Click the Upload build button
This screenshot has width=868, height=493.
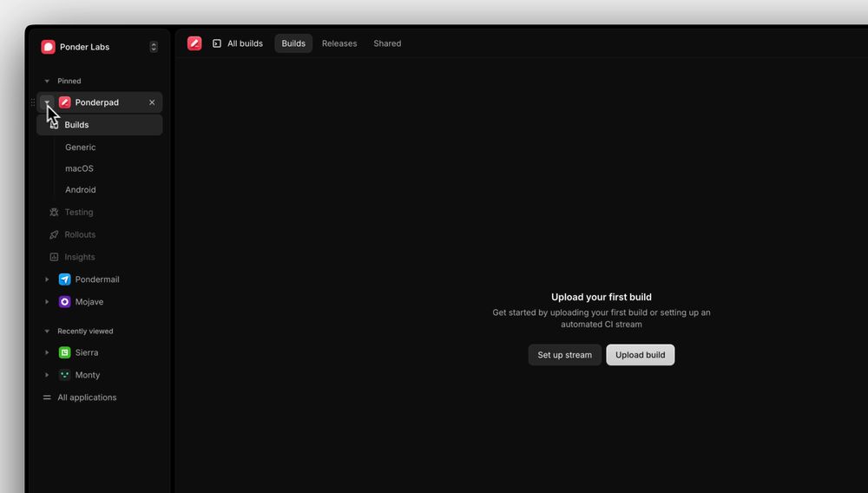click(640, 355)
